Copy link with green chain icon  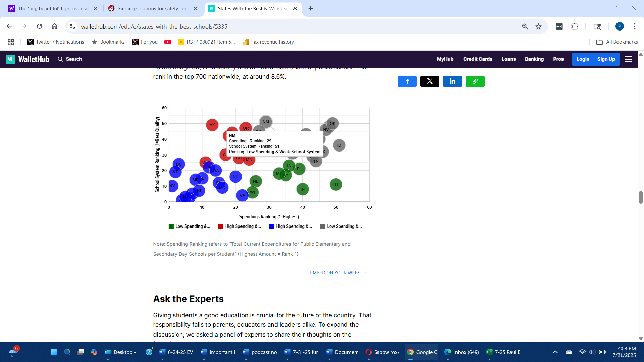475,81
